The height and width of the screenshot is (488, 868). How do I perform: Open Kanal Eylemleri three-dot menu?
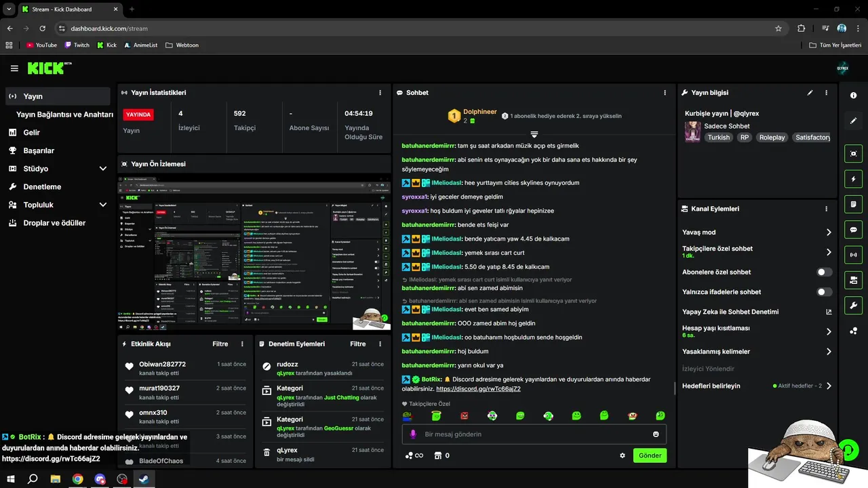[826, 209]
